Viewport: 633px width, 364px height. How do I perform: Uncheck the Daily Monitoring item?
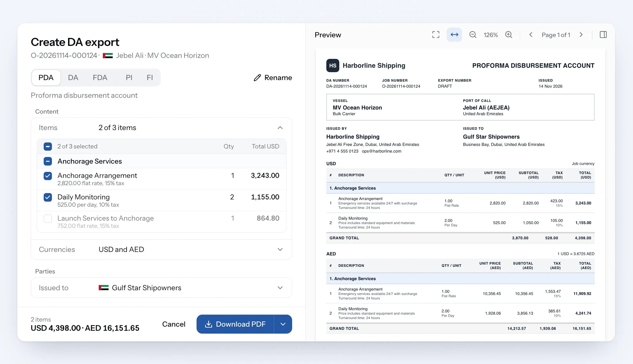[48, 197]
